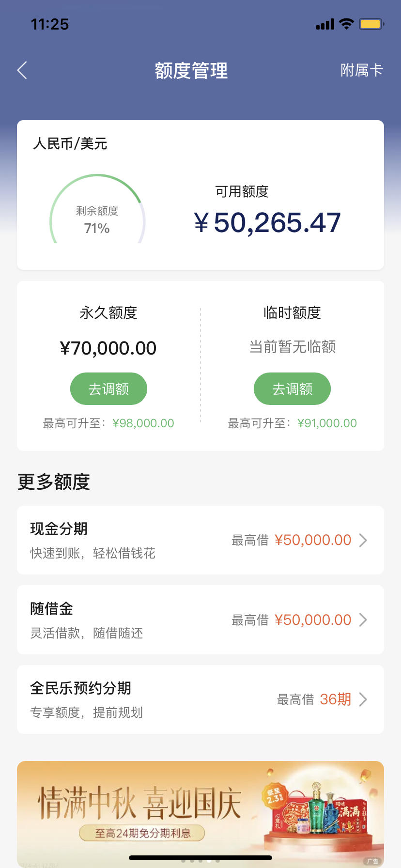
Task: Open the 全民乐预约分期 entry
Action: pyautogui.click(x=200, y=699)
